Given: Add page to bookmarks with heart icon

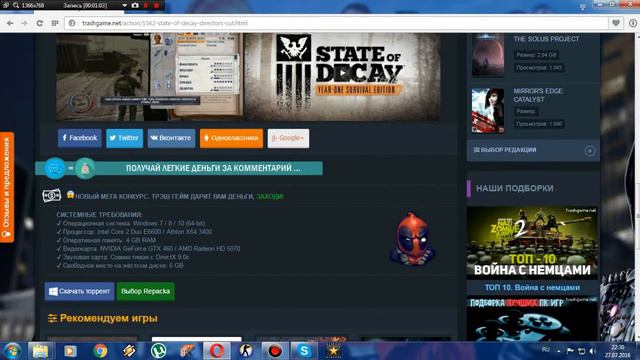Looking at the screenshot, I should [x=616, y=23].
